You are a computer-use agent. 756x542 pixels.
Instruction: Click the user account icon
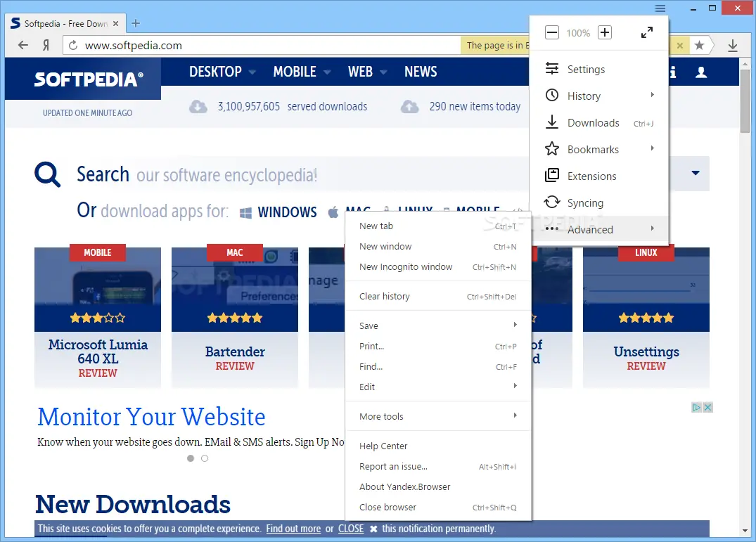(x=701, y=72)
